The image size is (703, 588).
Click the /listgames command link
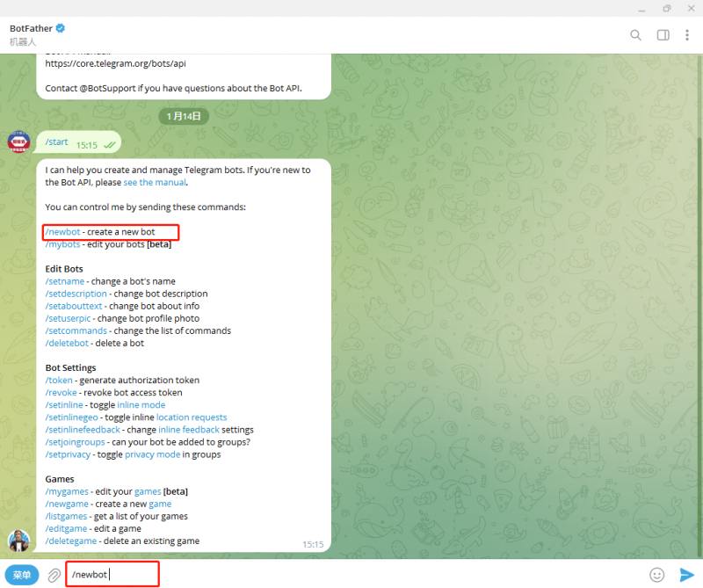coord(66,516)
